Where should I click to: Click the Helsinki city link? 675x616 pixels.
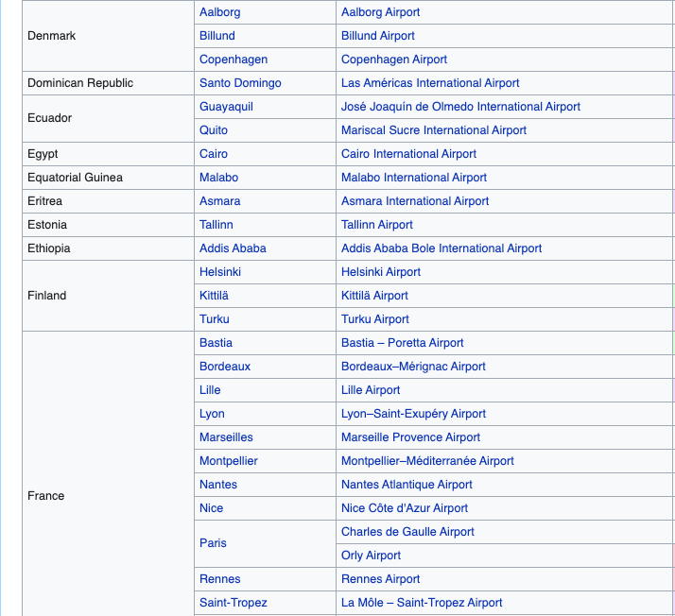(220, 272)
